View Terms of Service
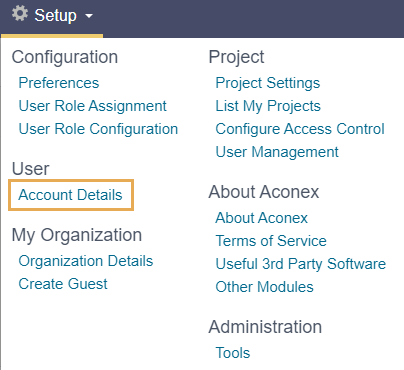The image size is (404, 370). click(271, 241)
